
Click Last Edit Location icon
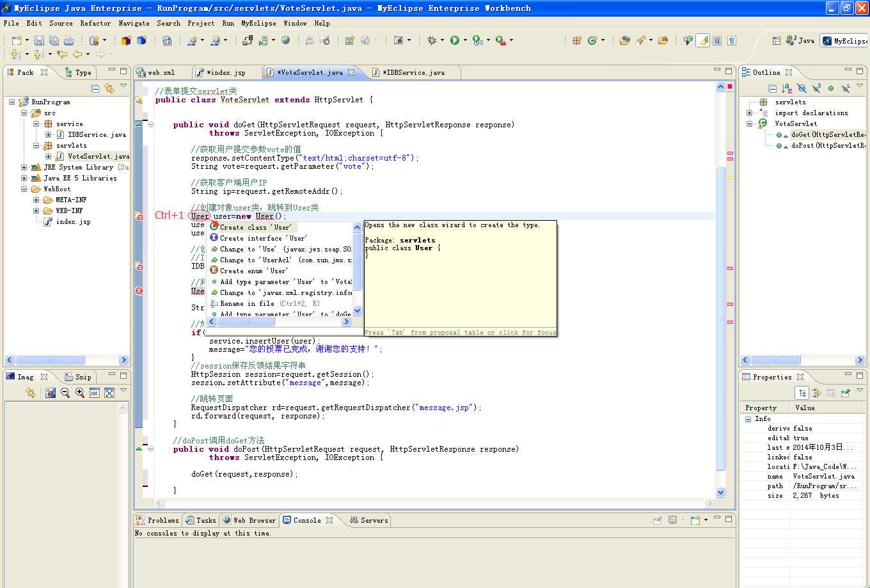(x=62, y=54)
